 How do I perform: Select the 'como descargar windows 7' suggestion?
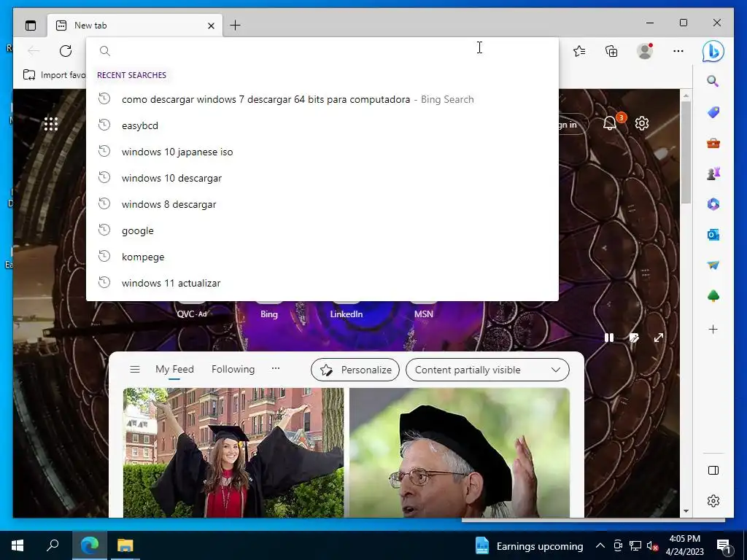[x=322, y=99]
